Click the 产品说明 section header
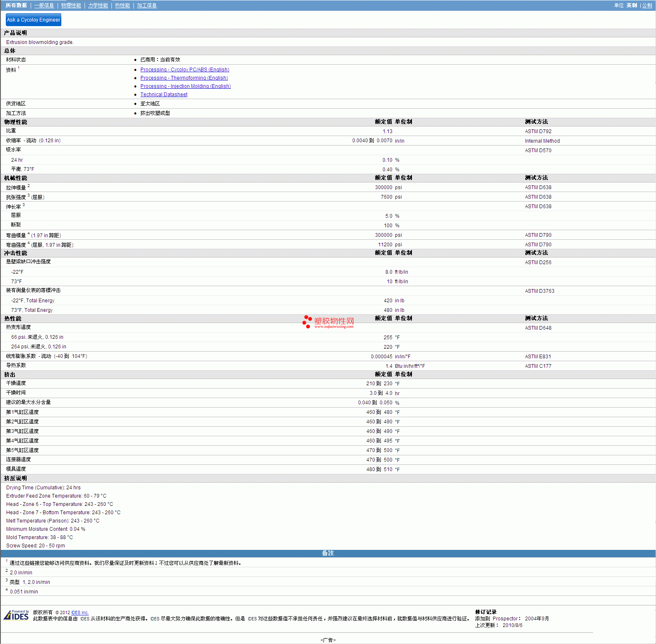This screenshot has height=644, width=656. 15,33
